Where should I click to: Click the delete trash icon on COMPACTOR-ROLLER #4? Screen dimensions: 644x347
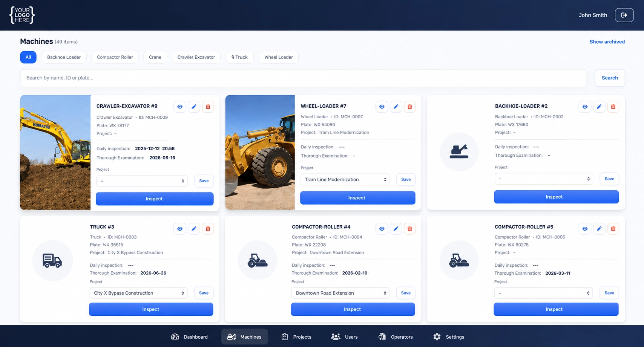click(x=409, y=229)
